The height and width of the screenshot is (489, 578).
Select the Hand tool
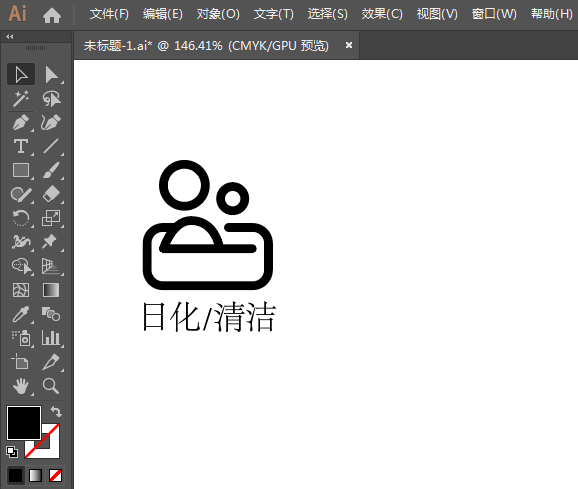coord(21,386)
